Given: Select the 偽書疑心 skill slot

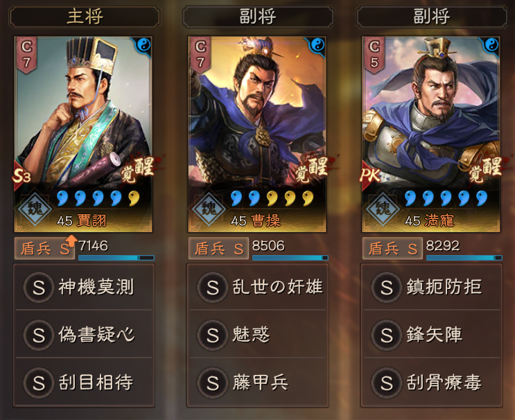Looking at the screenshot, I should [x=84, y=334].
